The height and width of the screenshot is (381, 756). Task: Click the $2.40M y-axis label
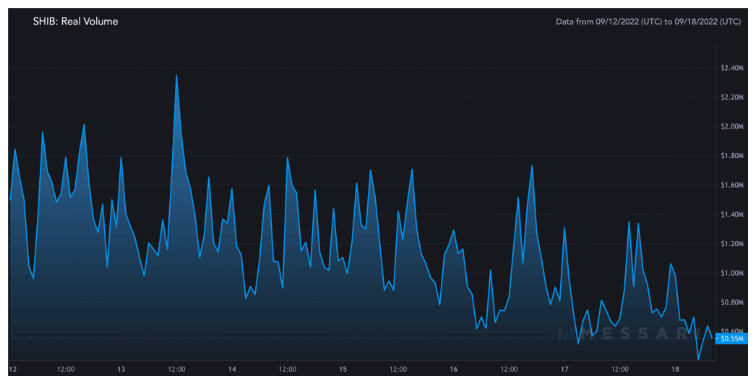[731, 68]
